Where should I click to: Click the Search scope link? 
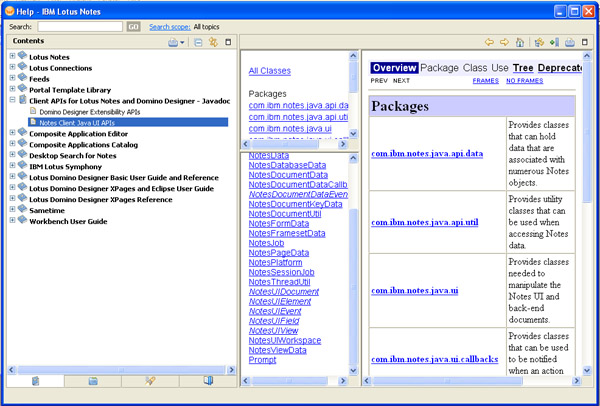point(174,26)
